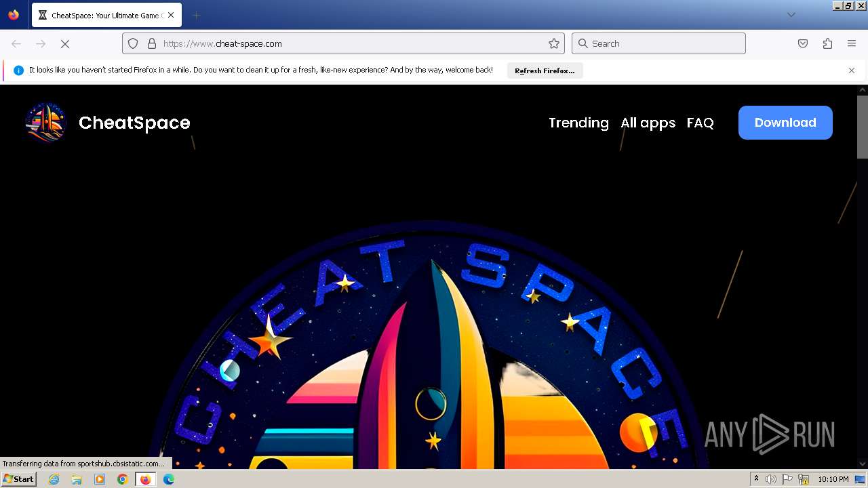Open the Extensions puzzle icon
This screenshot has width=868, height=488.
pos(827,43)
